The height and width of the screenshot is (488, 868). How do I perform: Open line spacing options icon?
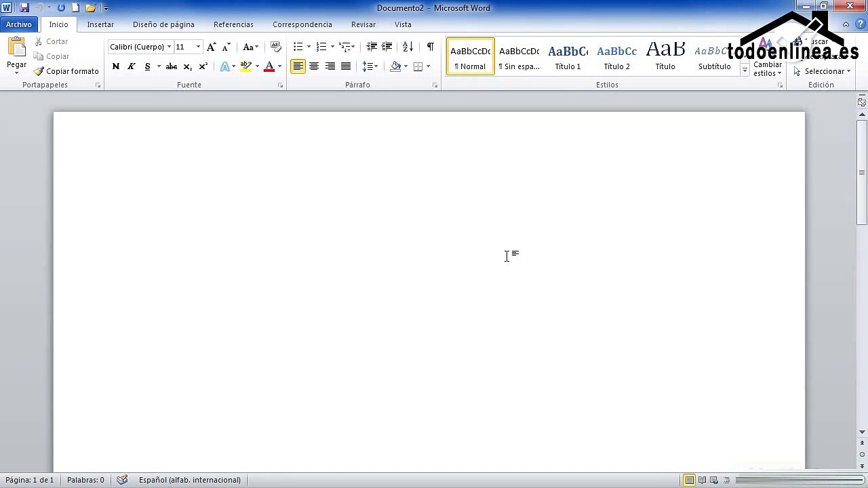coord(368,66)
